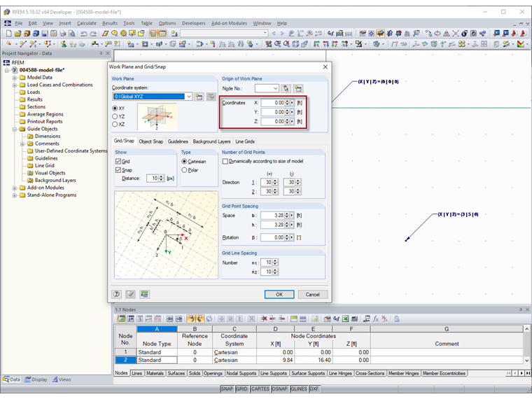Collapse the Guide Objects tree node
The image size is (532, 399).
pos(15,129)
